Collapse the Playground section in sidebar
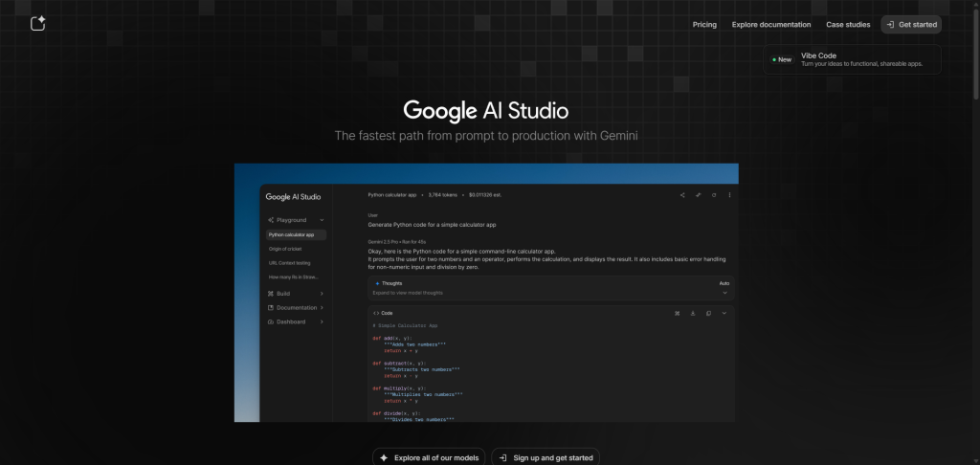Screen dimensions: 980x465 (322, 220)
